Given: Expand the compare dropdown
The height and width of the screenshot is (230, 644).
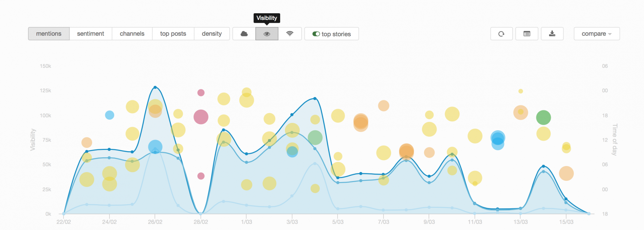Looking at the screenshot, I should coord(597,34).
